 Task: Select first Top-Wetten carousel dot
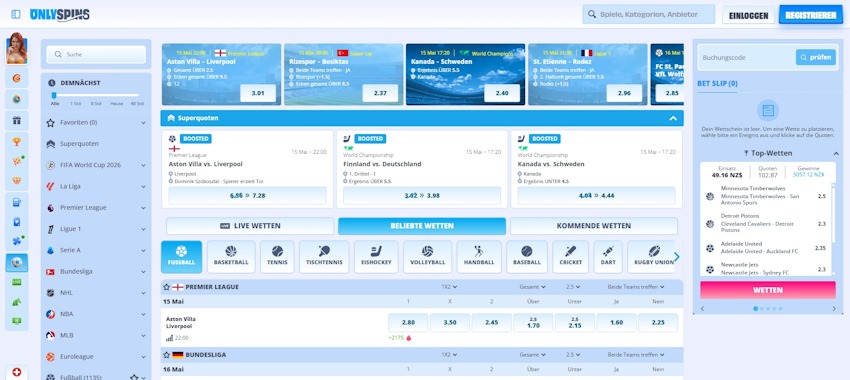756,309
